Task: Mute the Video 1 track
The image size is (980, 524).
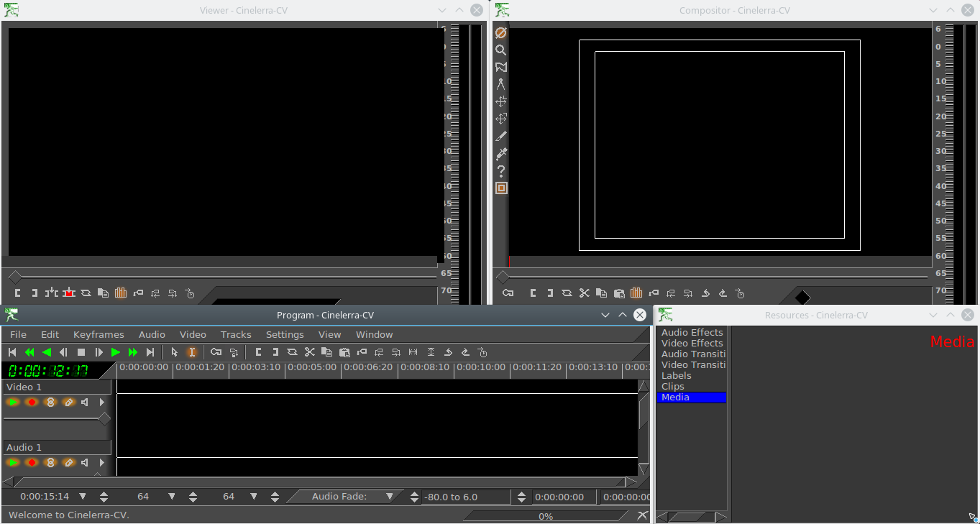Action: point(85,403)
